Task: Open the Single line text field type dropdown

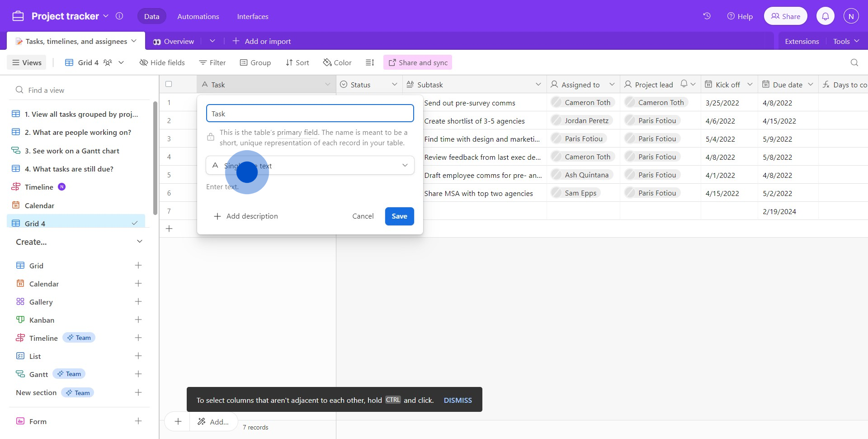Action: (x=310, y=166)
